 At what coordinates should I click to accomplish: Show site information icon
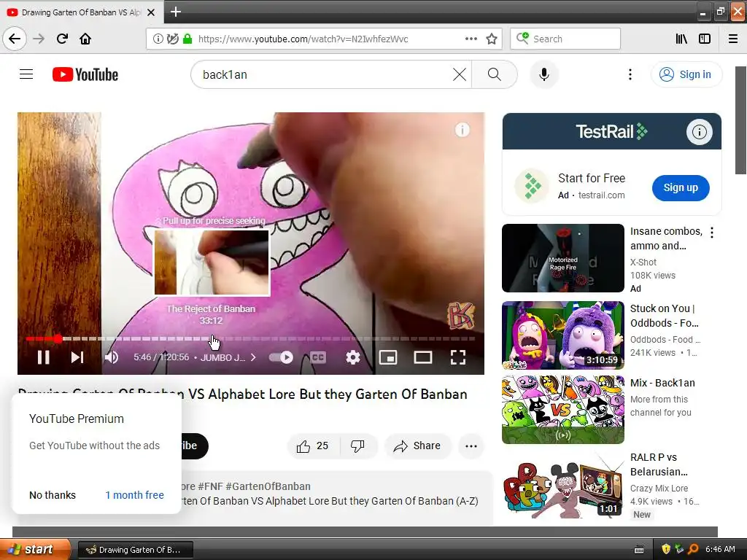click(x=158, y=39)
